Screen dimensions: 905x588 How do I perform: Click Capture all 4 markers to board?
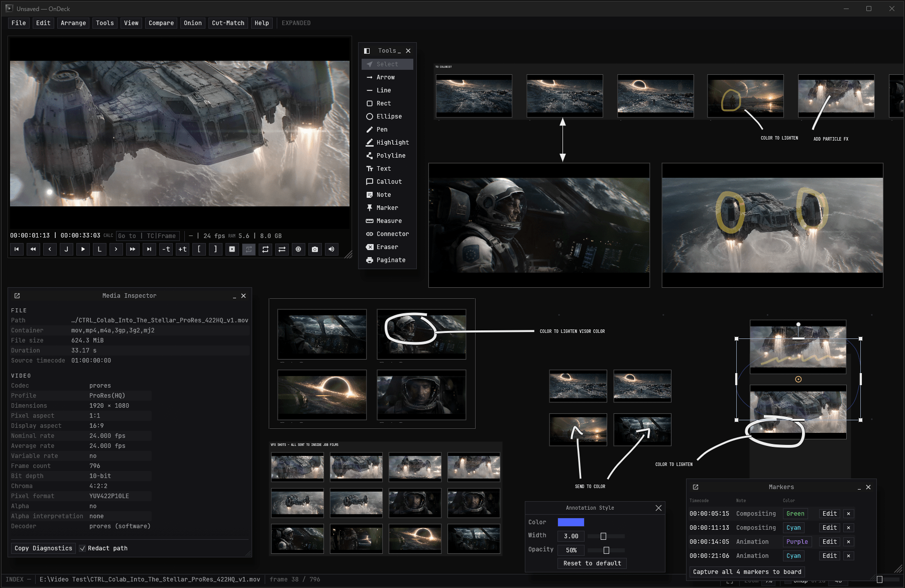747,572
